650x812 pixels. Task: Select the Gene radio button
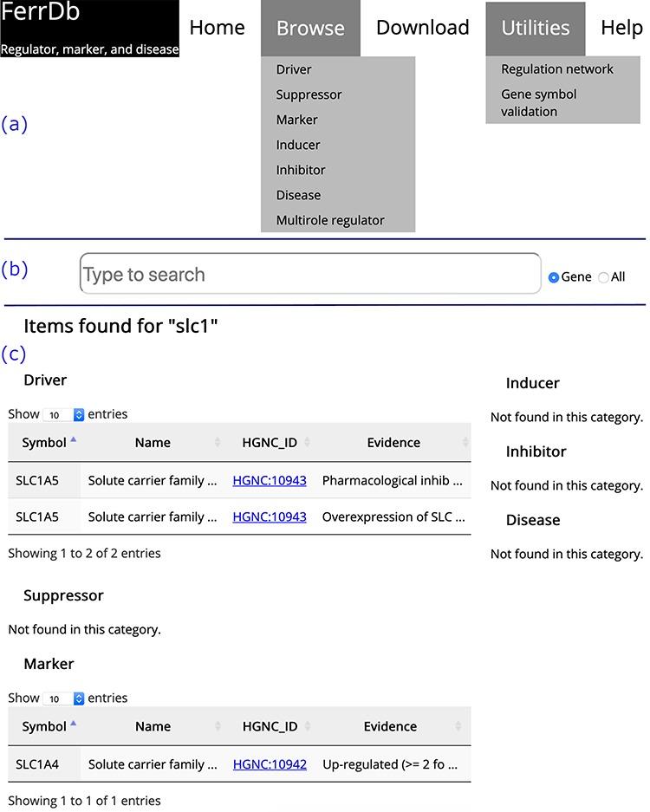(554, 277)
